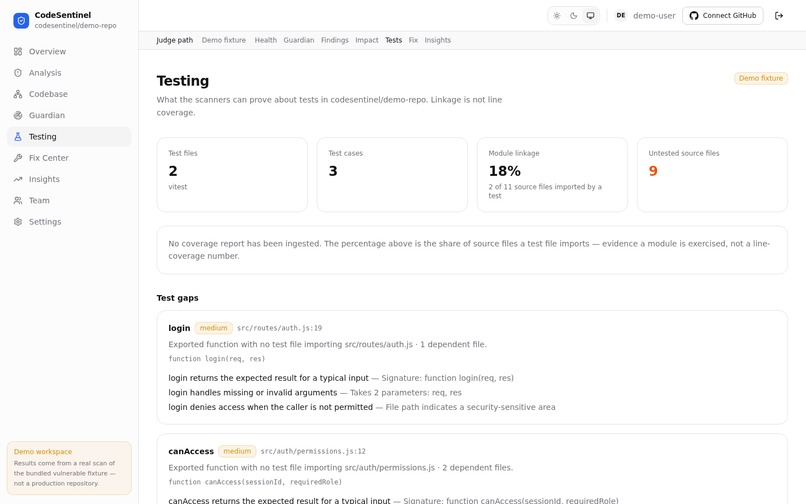Viewport: 806px width, 504px height.
Task: Click the codesentinel/demo-repo repository name
Action: click(x=76, y=26)
